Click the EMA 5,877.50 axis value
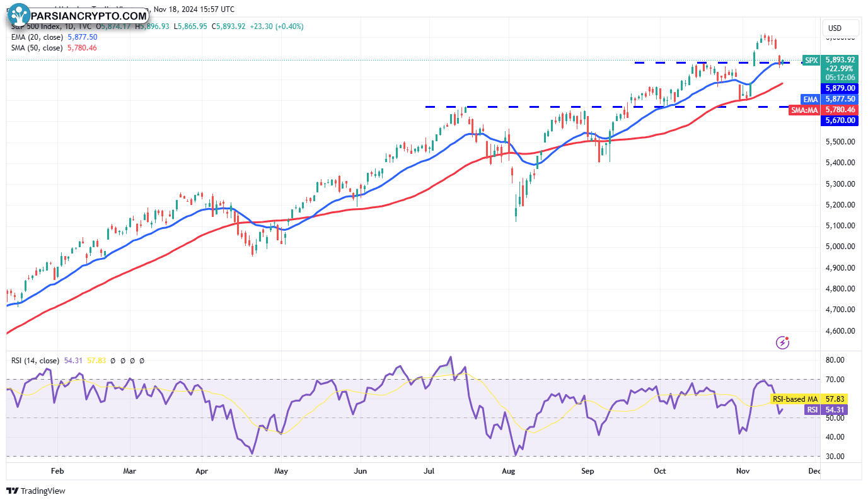868x502 pixels. (x=840, y=99)
